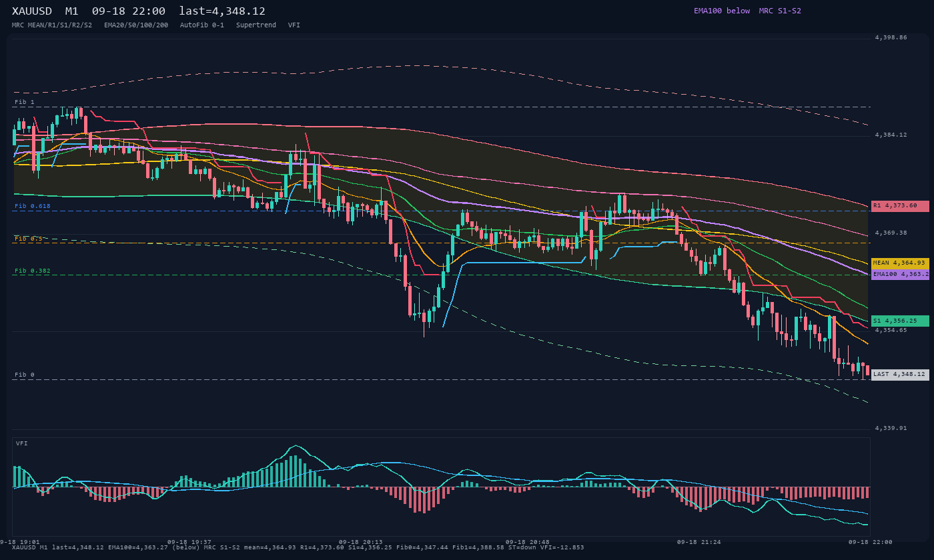Click the 09-18 20:48 time label

[x=528, y=542]
